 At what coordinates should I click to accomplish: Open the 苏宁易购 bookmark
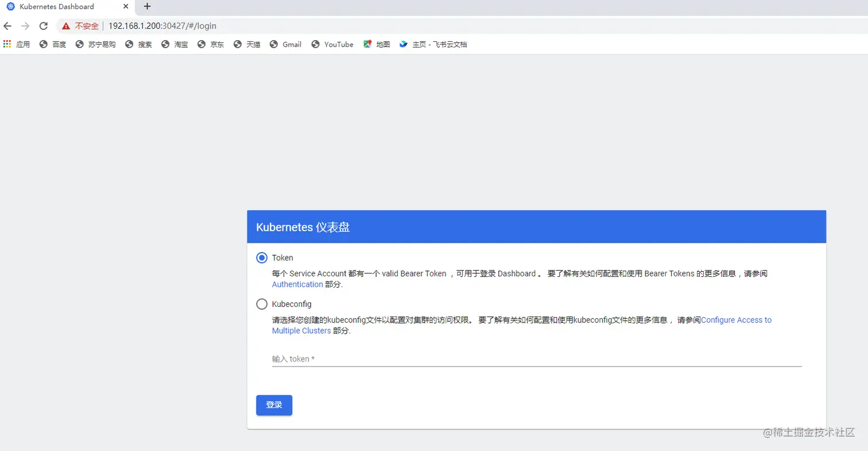(95, 44)
